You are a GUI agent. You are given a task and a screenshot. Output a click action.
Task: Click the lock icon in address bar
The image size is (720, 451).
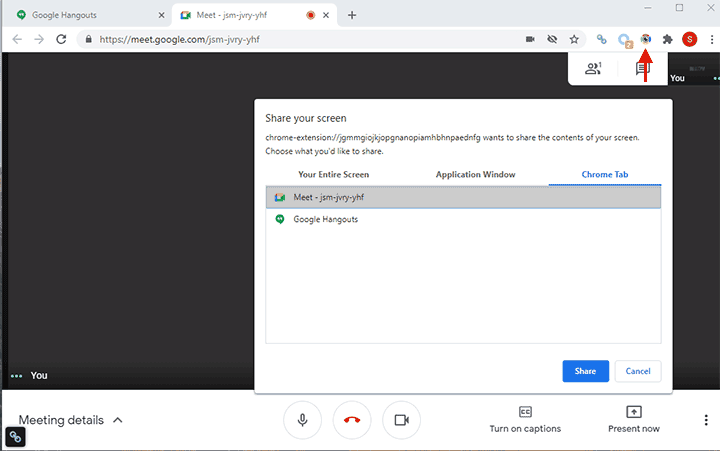pos(89,39)
